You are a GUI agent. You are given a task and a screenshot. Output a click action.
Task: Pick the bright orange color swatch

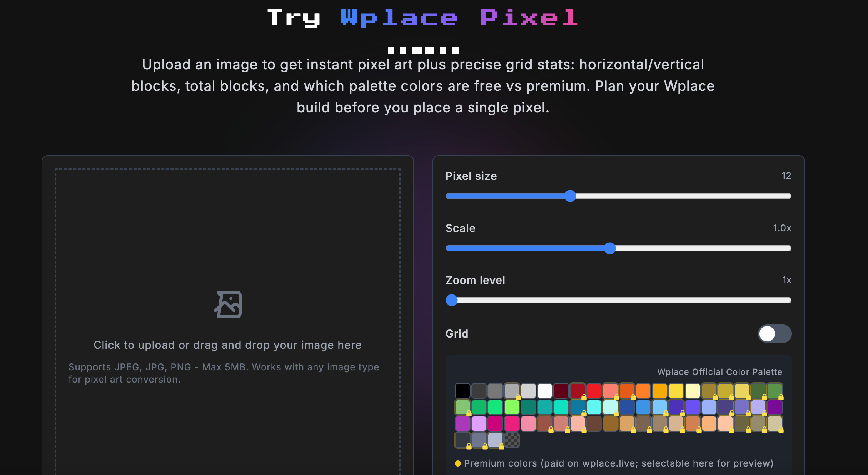(x=643, y=391)
